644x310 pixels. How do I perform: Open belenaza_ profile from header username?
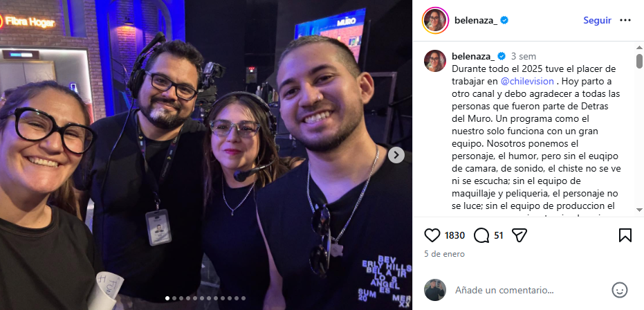[x=476, y=20]
